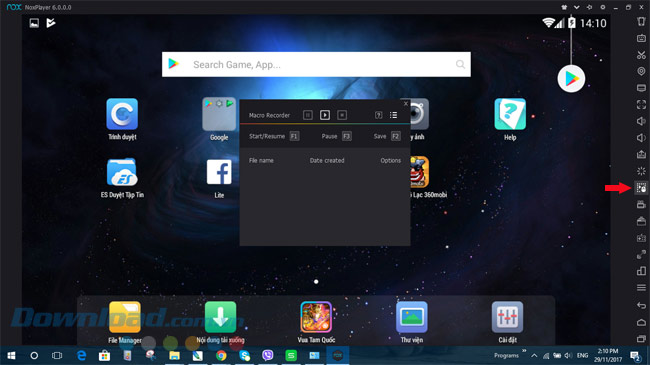Click the two-finger resize icon in sidebar
Image resolution: width=650 pixels, height=365 pixels.
click(x=641, y=254)
